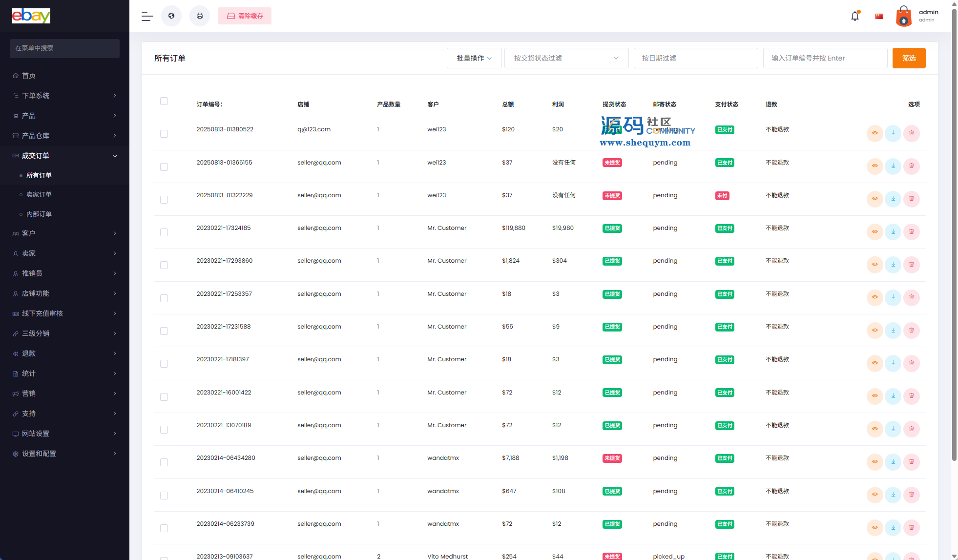Viewport: 958px width, 560px height.
Task: Delete order 20230221-17324185 with trash icon
Action: tap(911, 231)
